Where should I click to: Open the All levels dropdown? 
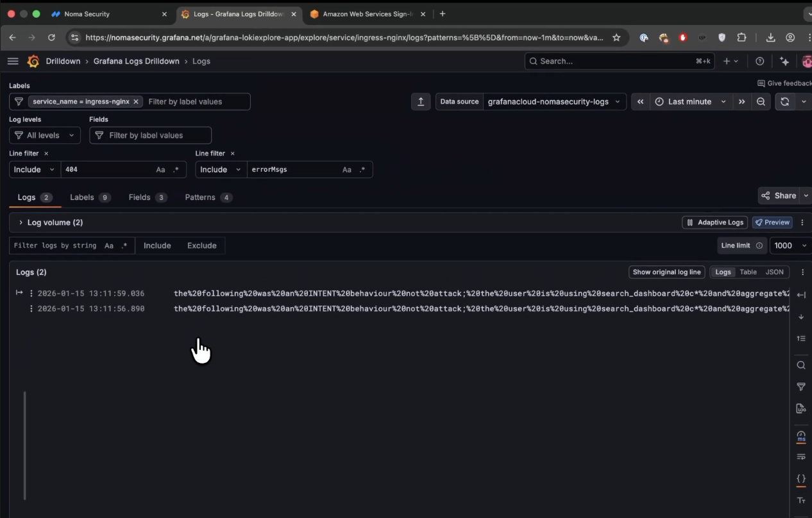pyautogui.click(x=45, y=135)
